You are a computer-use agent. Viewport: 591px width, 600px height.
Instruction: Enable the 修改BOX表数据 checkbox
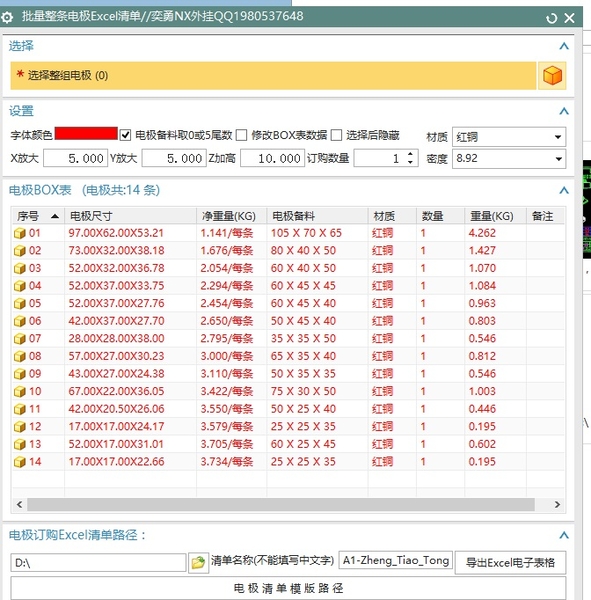pyautogui.click(x=241, y=135)
